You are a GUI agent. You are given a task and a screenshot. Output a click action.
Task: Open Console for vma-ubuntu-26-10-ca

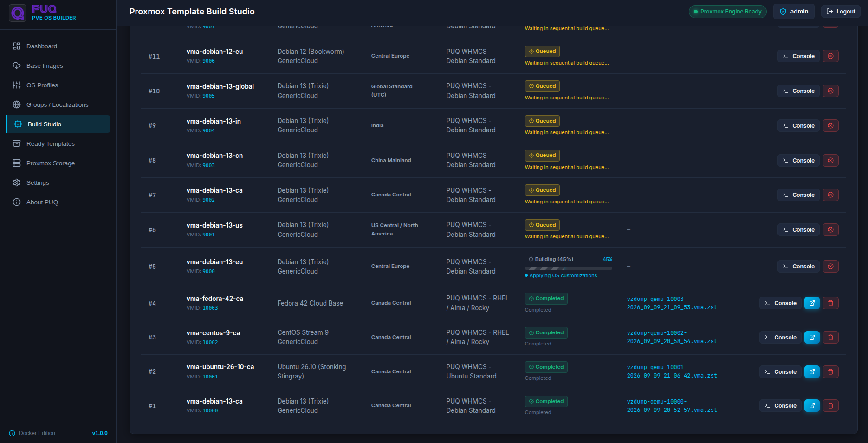tap(780, 372)
